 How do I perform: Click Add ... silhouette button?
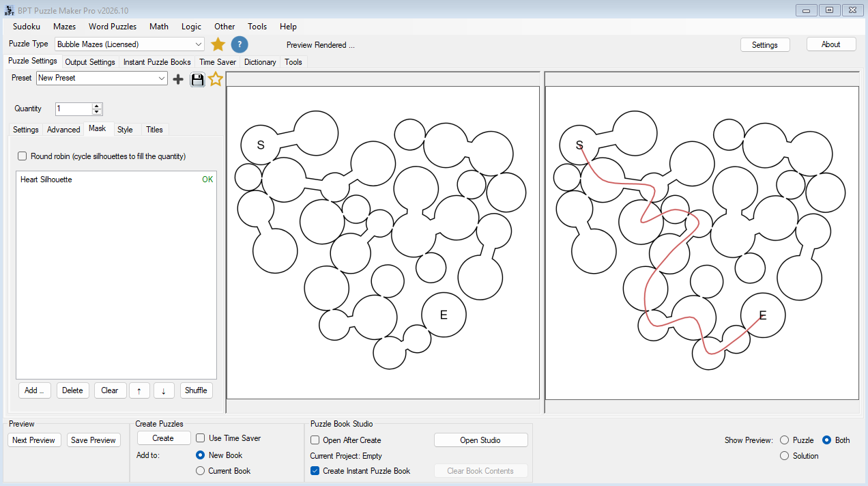coord(34,390)
